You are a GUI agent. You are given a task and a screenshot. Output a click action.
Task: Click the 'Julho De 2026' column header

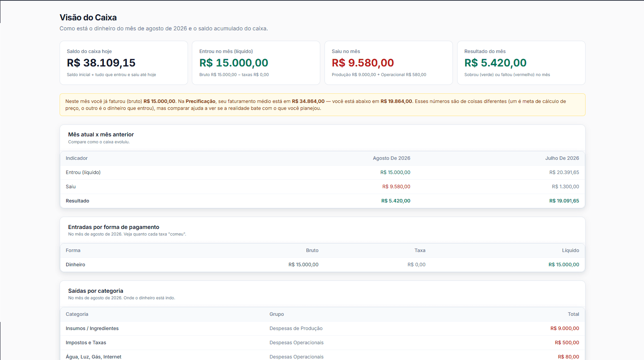[x=562, y=158]
